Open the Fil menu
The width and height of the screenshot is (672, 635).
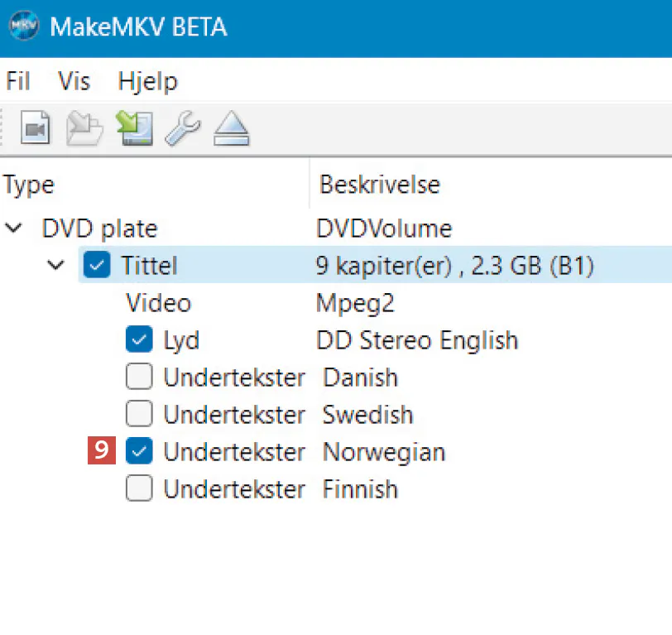[18, 81]
